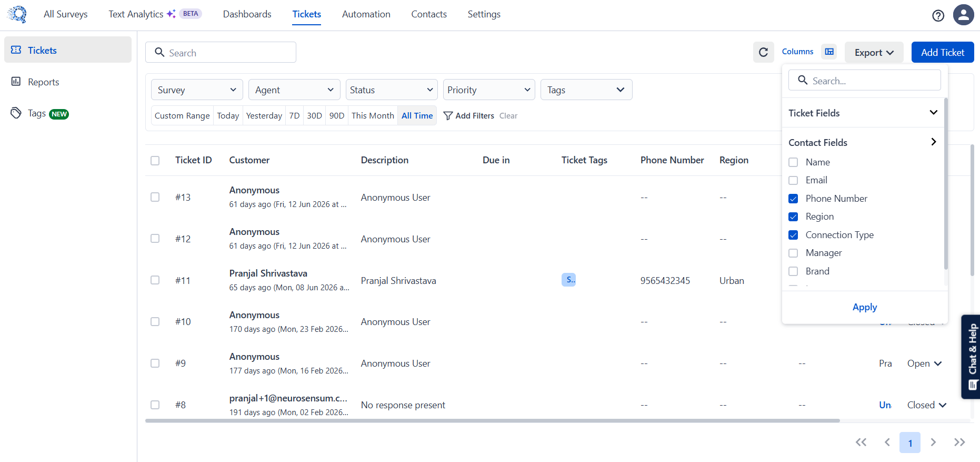Viewport: 980px width, 462px height.
Task: Open the Chat & Help side widget
Action: (x=971, y=357)
